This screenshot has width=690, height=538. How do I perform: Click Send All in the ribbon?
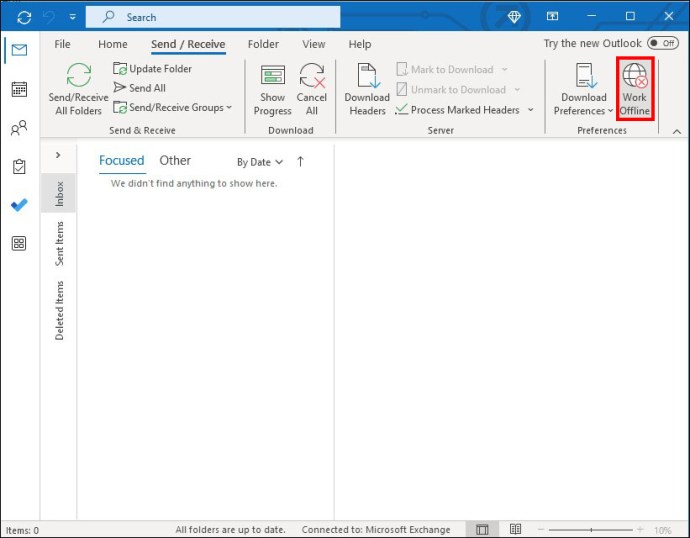click(139, 88)
